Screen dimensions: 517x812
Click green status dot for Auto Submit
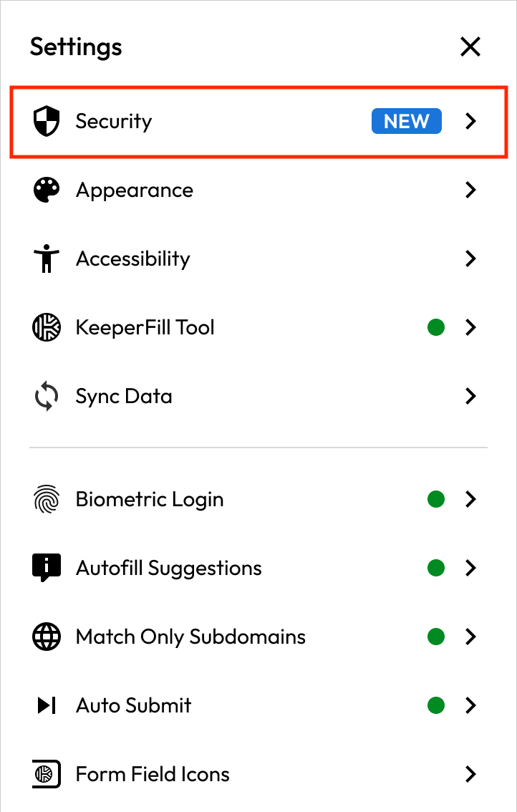tap(435, 705)
